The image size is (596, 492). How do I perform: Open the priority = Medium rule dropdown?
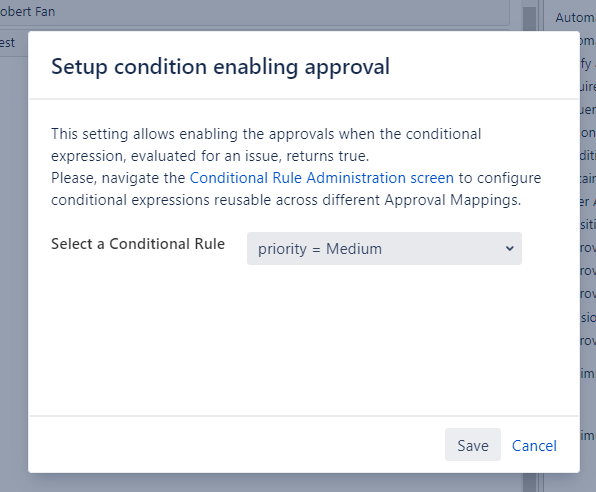pos(384,249)
